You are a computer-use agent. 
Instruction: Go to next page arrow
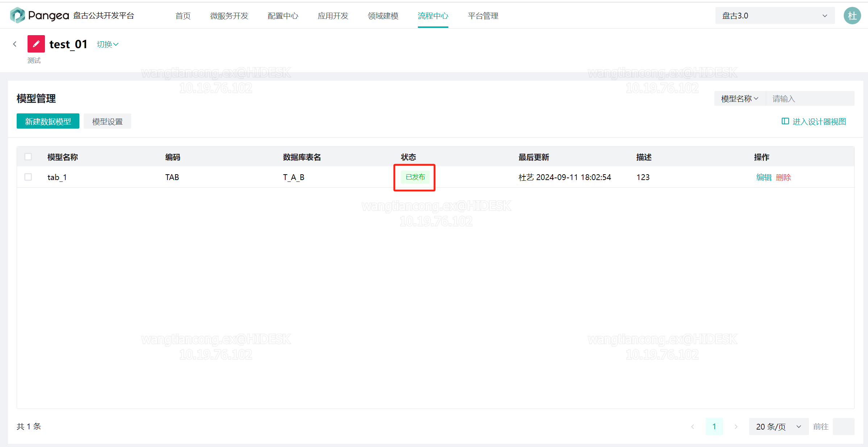click(736, 427)
